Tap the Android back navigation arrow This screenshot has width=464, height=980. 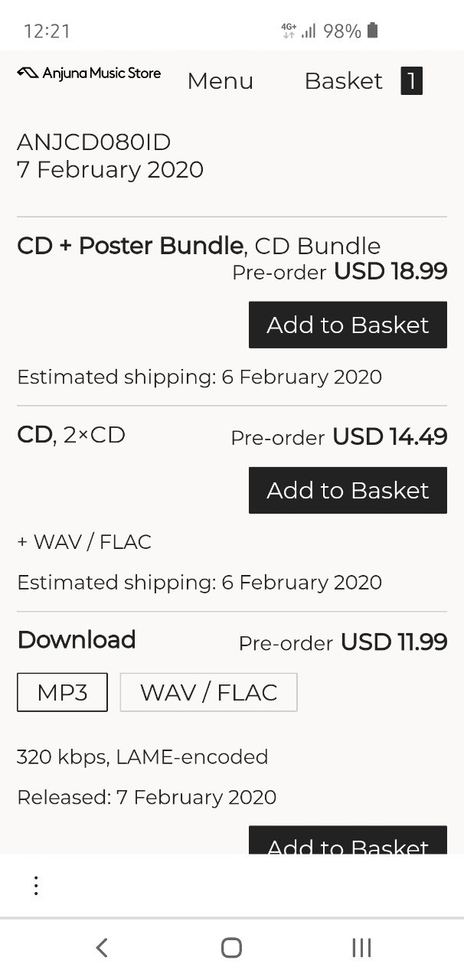[102, 948]
